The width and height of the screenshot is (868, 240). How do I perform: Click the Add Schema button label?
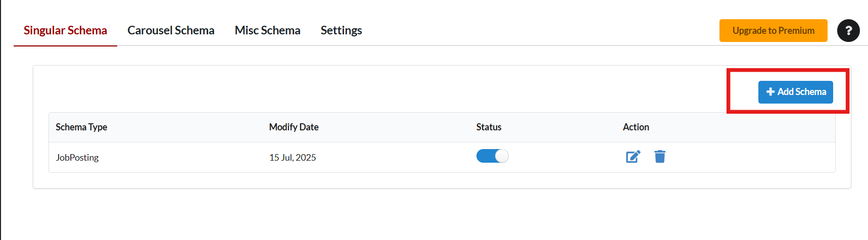(802, 91)
